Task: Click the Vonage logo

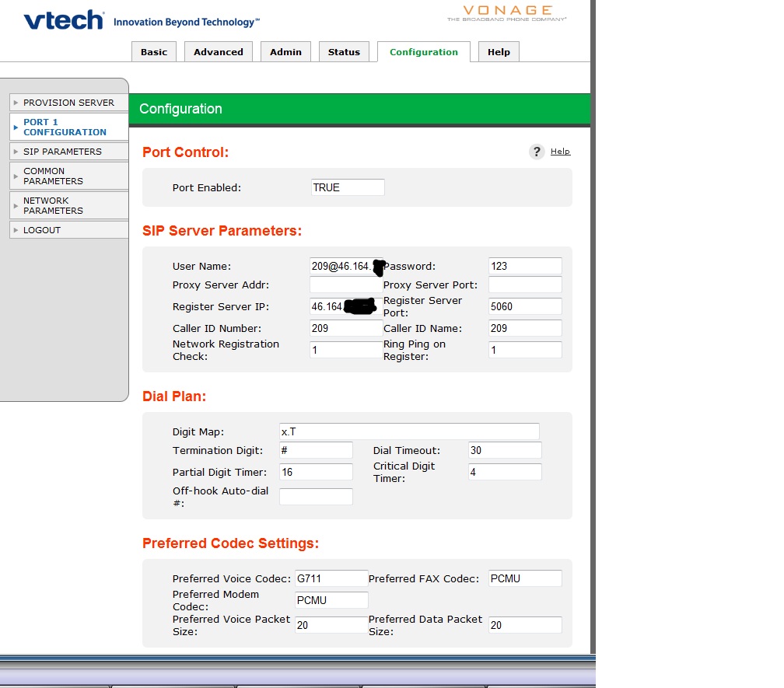Action: (x=506, y=13)
